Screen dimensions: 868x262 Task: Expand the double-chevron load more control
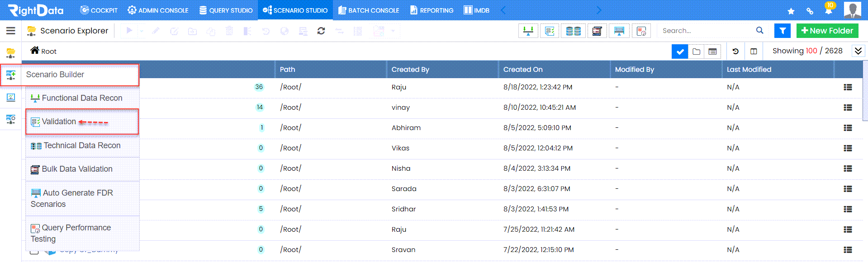coord(858,51)
